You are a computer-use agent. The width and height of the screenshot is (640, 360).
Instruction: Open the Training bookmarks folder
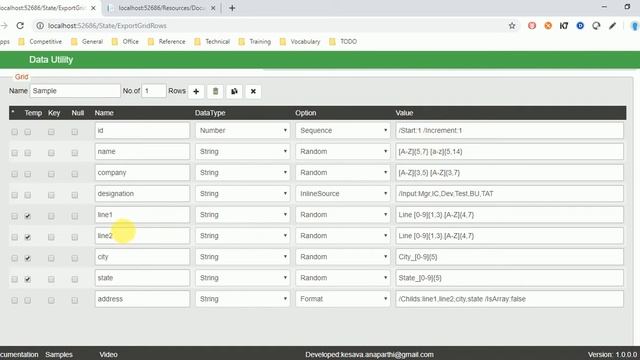255,42
